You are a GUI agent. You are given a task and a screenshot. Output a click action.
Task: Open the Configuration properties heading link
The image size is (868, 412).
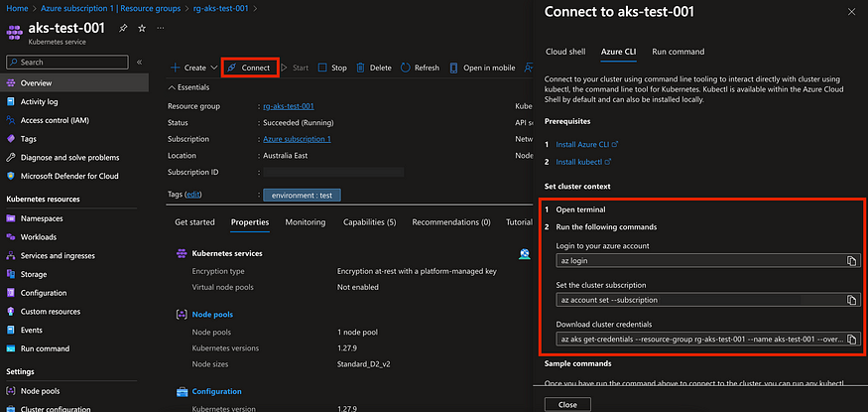217,391
